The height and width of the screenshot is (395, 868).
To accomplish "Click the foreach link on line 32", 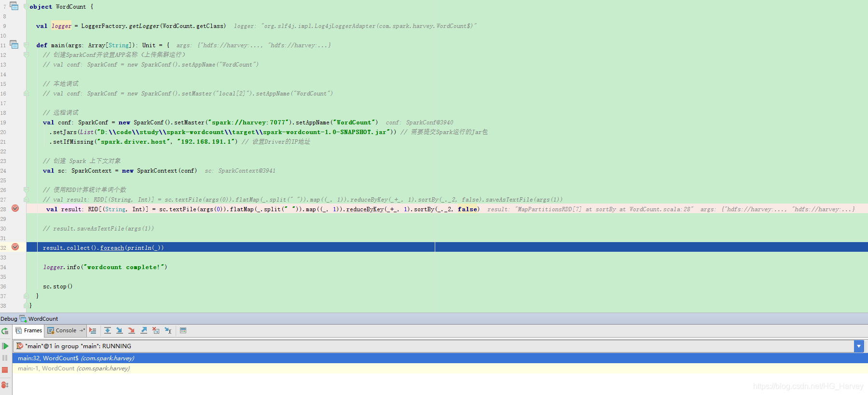I will pyautogui.click(x=112, y=248).
